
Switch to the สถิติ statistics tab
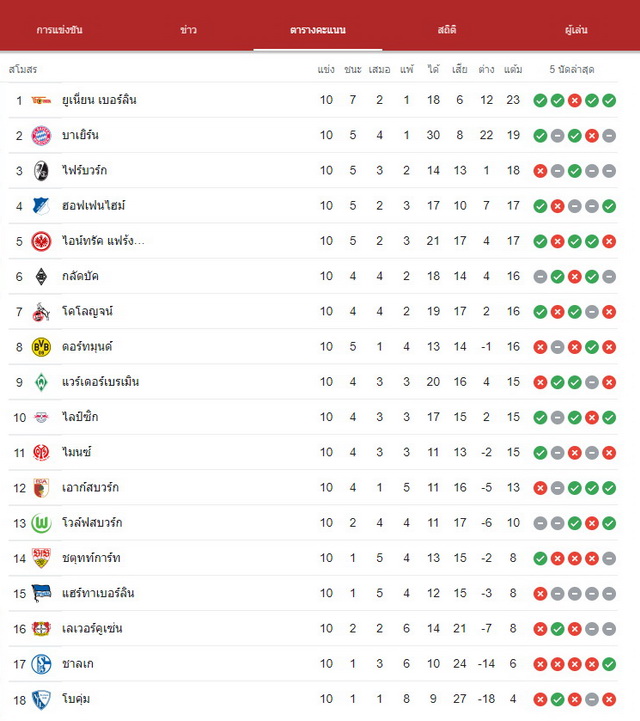click(x=447, y=30)
